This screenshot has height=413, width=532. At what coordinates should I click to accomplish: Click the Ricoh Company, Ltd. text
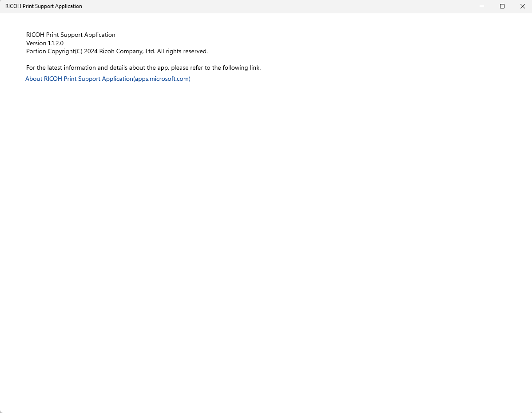coord(127,52)
